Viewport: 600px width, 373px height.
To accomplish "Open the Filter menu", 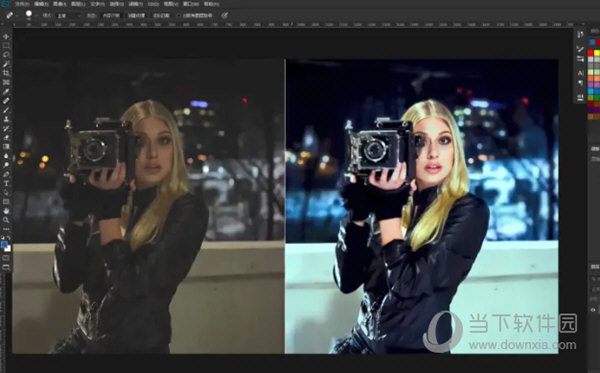I will point(135,4).
